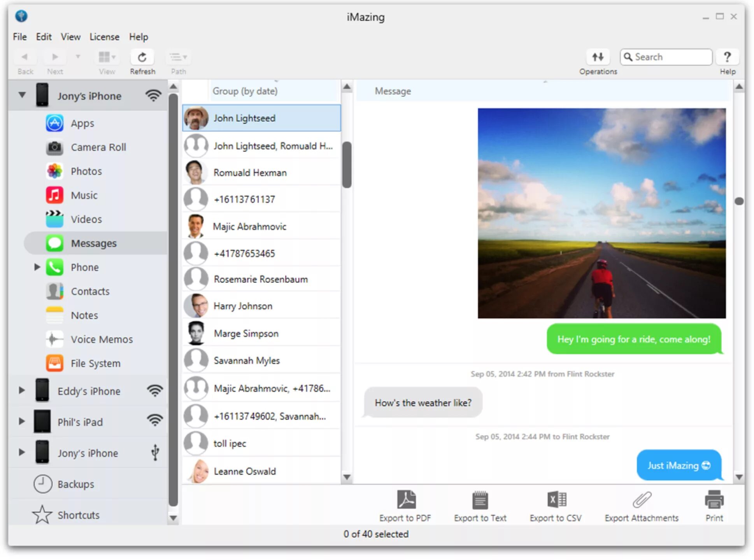Expand Eddy's iPhone device entry
Screen dimensions: 754x560
coord(22,390)
